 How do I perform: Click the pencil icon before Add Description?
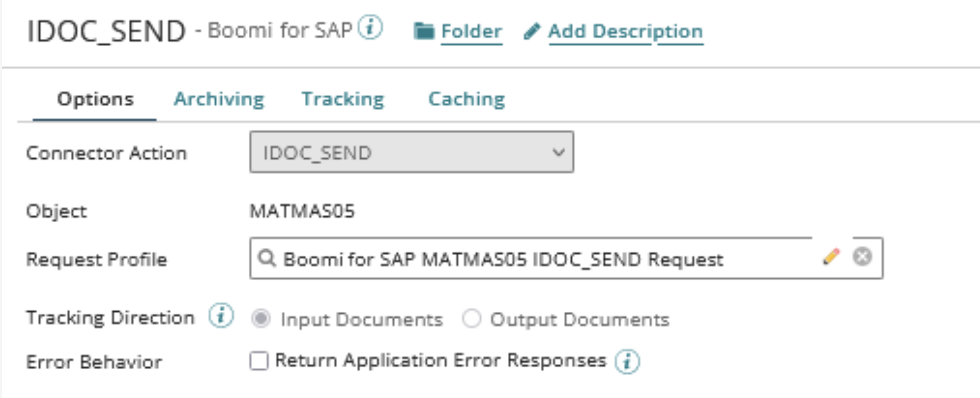click(x=532, y=31)
